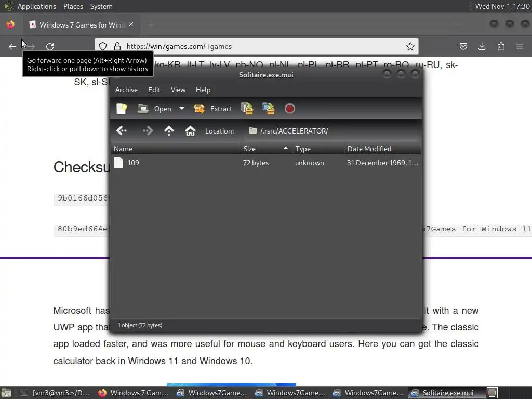Create a new archive in Engrampa toolbar
Viewport: 532px width, 399px height.
(122, 109)
